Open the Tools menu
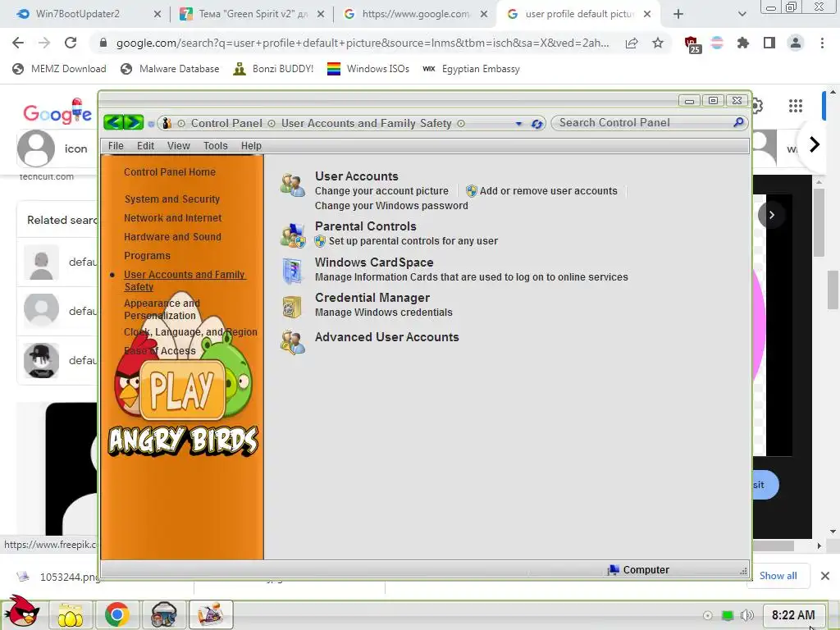Screen dimensions: 840x630 (216, 146)
